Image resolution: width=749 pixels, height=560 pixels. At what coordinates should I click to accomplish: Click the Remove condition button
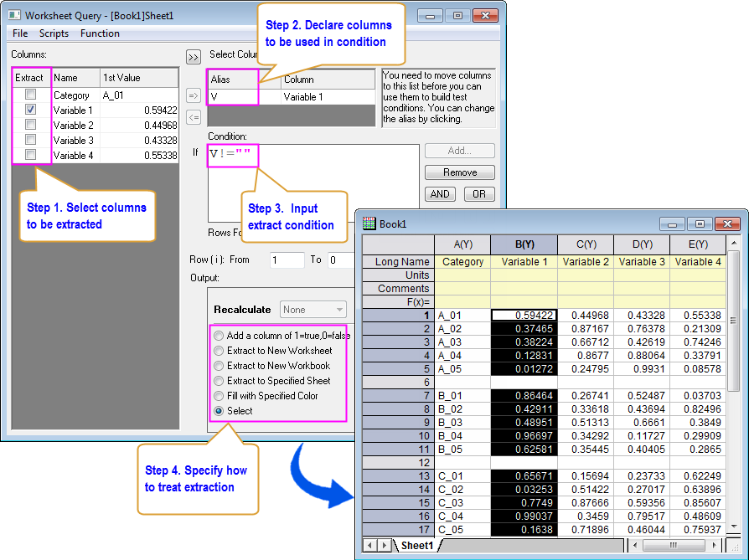pos(460,172)
